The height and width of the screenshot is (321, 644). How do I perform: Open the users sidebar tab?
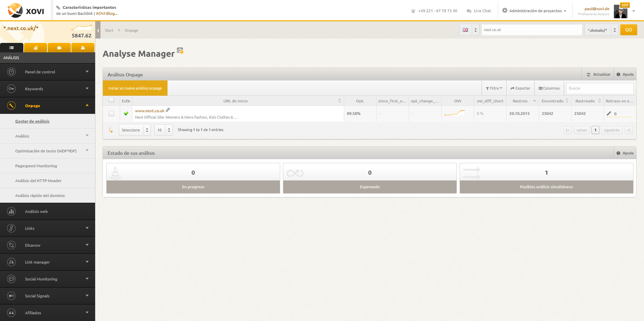coord(83,48)
